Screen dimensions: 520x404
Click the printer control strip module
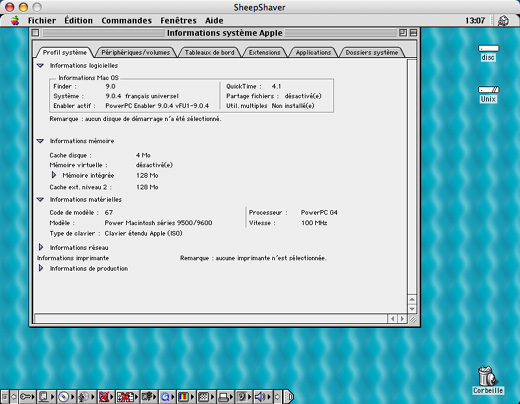pos(226,397)
